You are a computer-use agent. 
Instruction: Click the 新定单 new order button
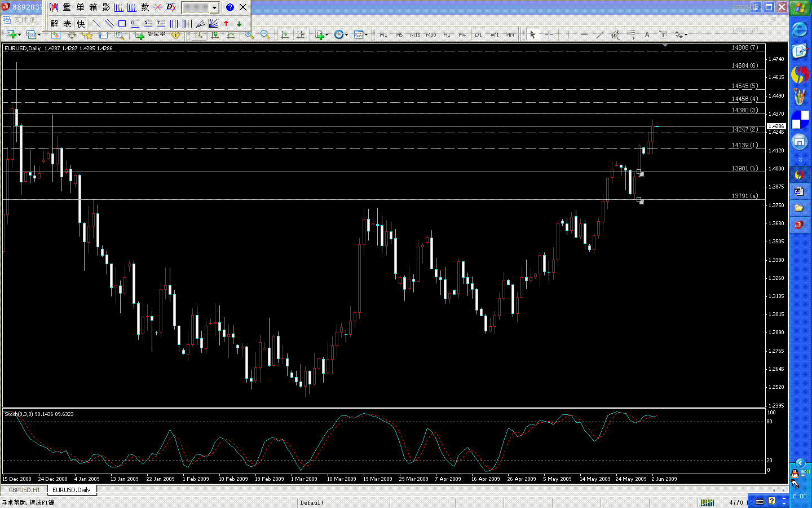click(x=151, y=34)
